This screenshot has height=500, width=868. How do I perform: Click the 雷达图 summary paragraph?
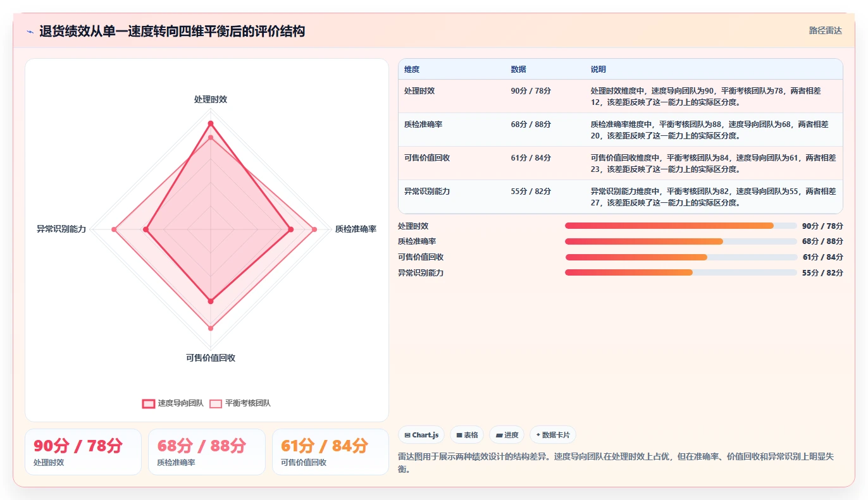(617, 463)
